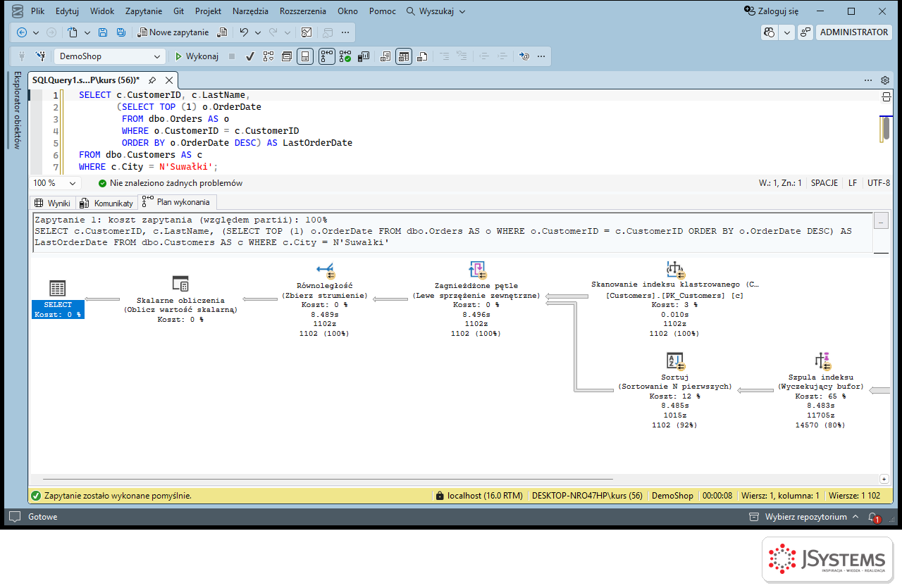
Task: Open the Eksplorator obiektów side panel
Action: click(18, 110)
